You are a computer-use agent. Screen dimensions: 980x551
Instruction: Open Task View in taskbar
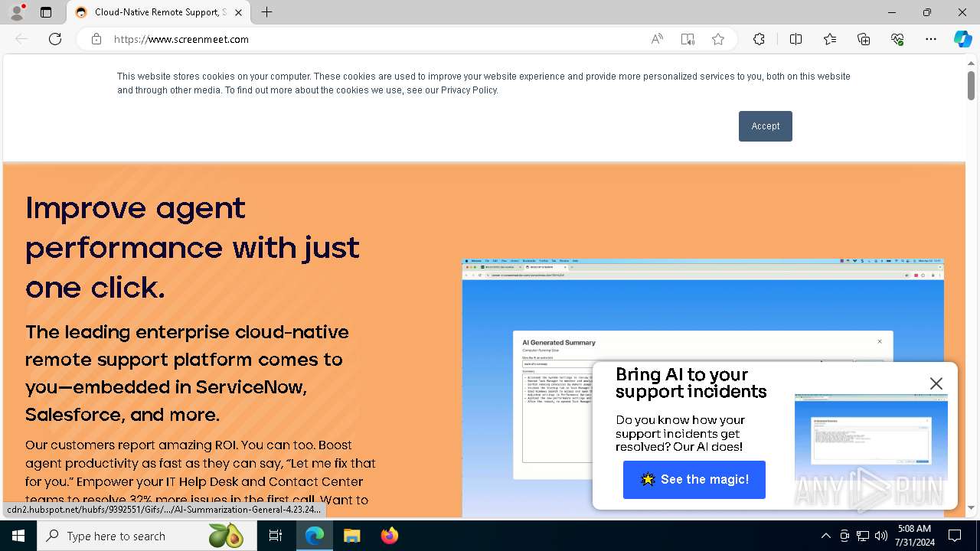pyautogui.click(x=276, y=536)
